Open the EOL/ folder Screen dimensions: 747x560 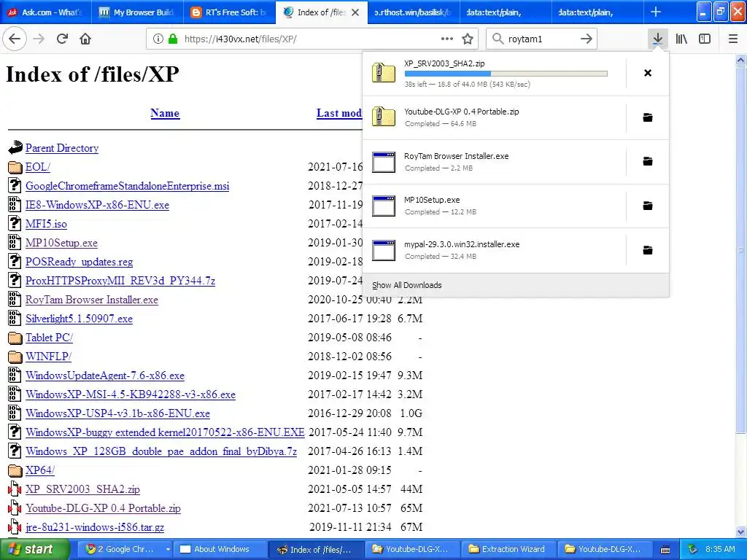coord(38,167)
